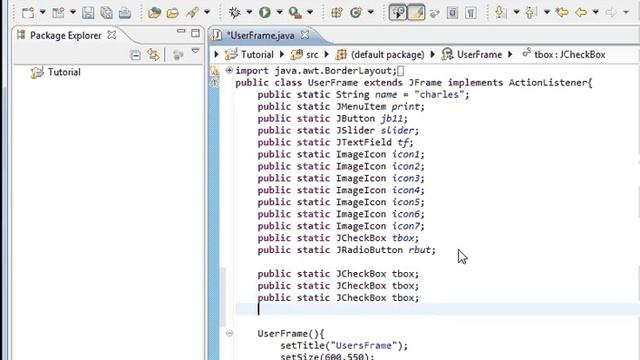640x360 pixels.
Task: Open the Previous Annotation dropdown arrow
Action: [x=547, y=12]
